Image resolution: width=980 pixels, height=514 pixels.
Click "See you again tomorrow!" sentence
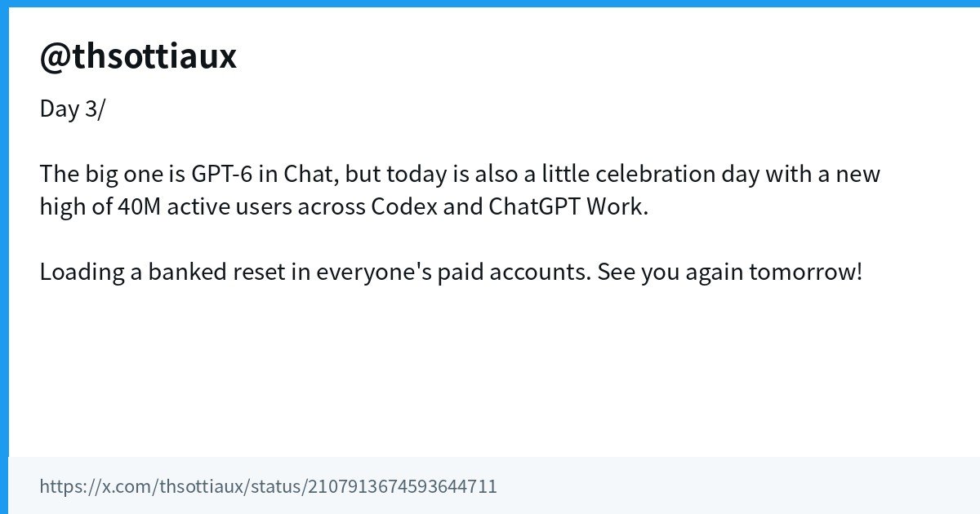(730, 272)
